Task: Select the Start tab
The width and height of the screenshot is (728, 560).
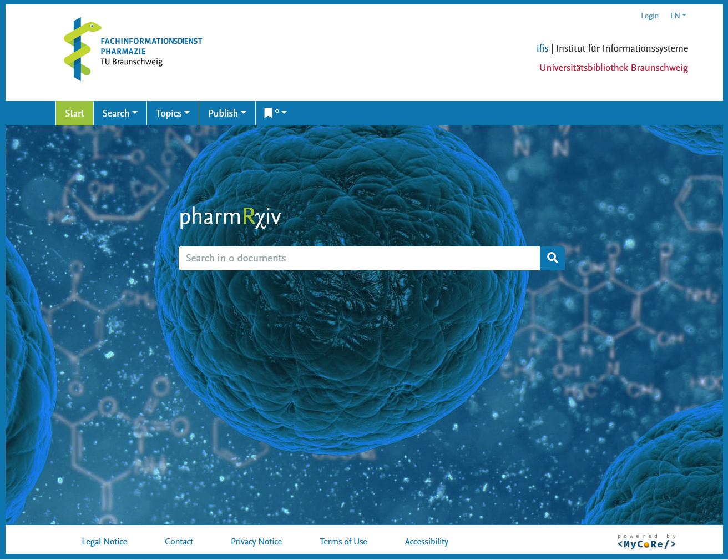Action: click(74, 113)
